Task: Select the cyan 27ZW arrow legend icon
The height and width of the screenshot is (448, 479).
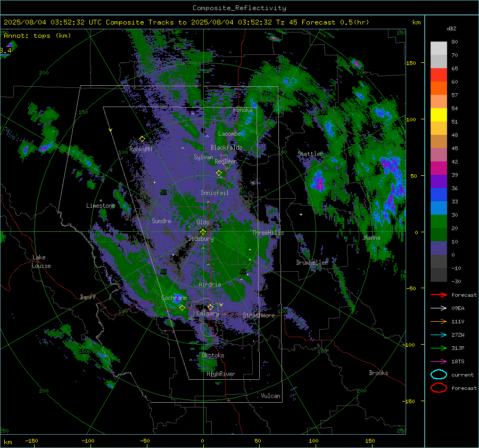Action: tap(439, 335)
